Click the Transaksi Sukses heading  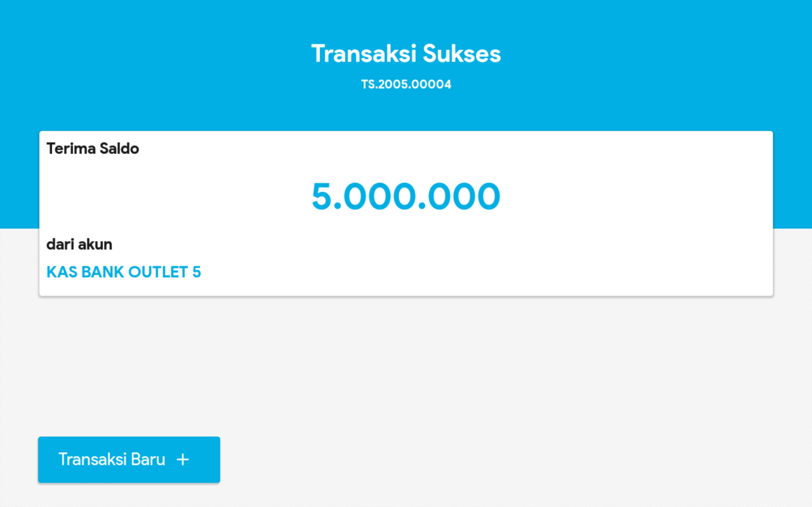point(406,54)
